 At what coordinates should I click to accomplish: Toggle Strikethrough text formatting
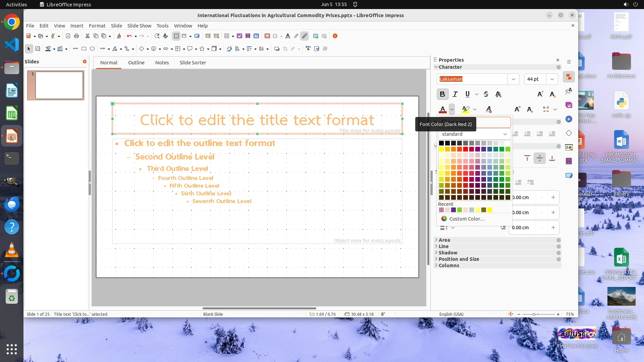pyautogui.click(x=486, y=95)
